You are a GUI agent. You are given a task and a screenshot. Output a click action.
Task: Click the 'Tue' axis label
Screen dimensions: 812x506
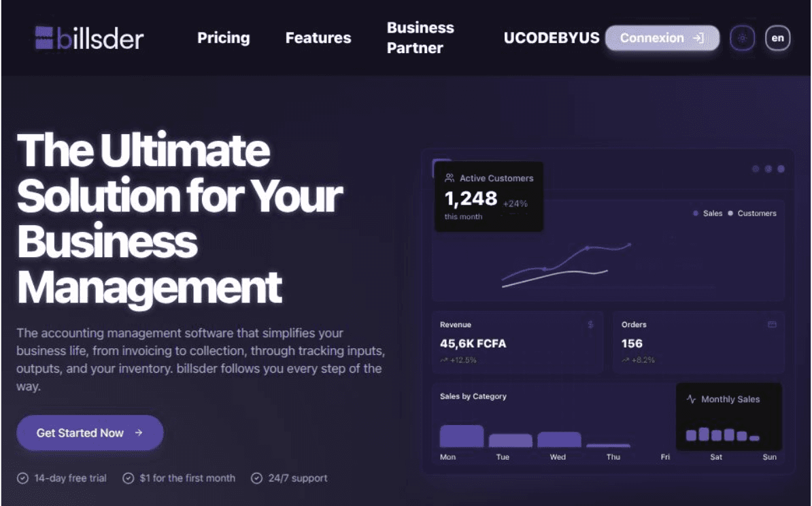click(503, 457)
